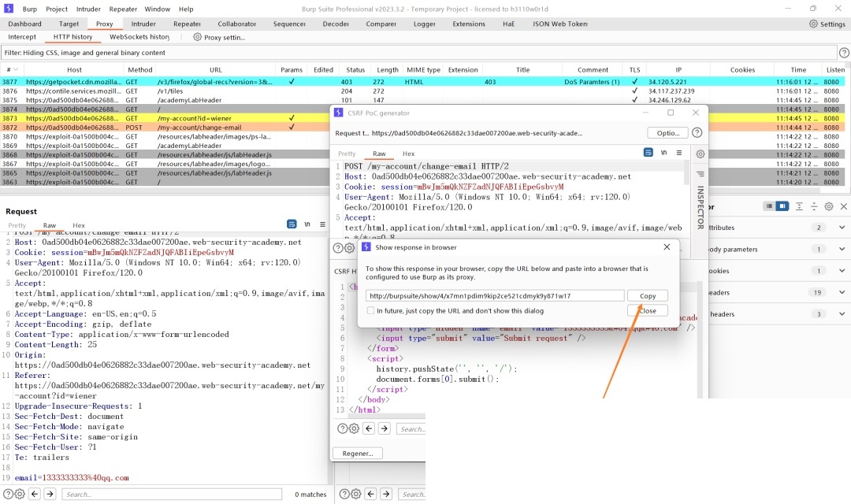Click the filter help question mark icon
The width and height of the screenshot is (851, 504).
point(844,53)
